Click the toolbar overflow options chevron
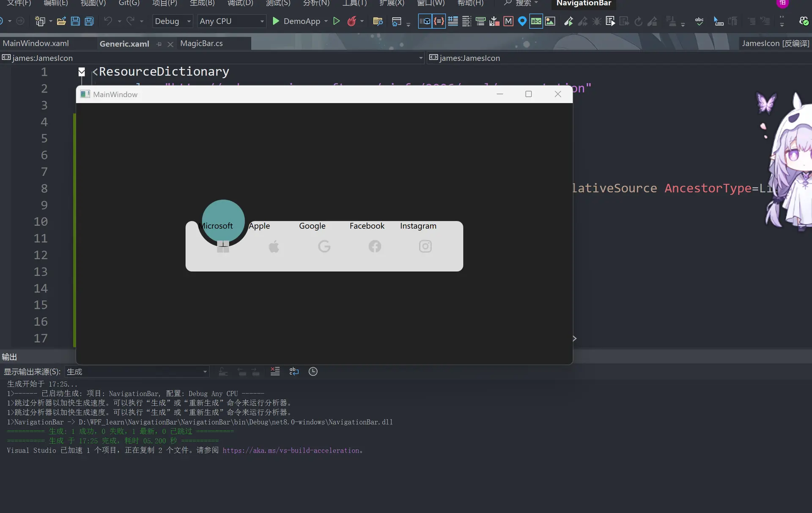 pyautogui.click(x=782, y=21)
